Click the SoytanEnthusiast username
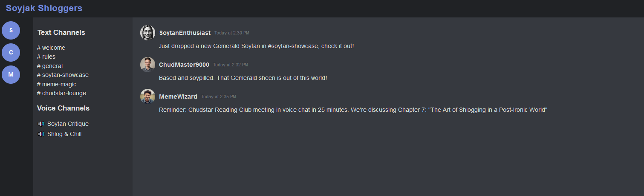Image resolution: width=644 pixels, height=196 pixels. coord(185,33)
